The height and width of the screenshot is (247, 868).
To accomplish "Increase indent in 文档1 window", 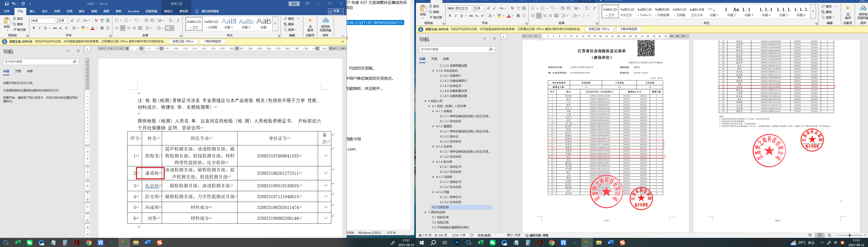I will point(152,20).
